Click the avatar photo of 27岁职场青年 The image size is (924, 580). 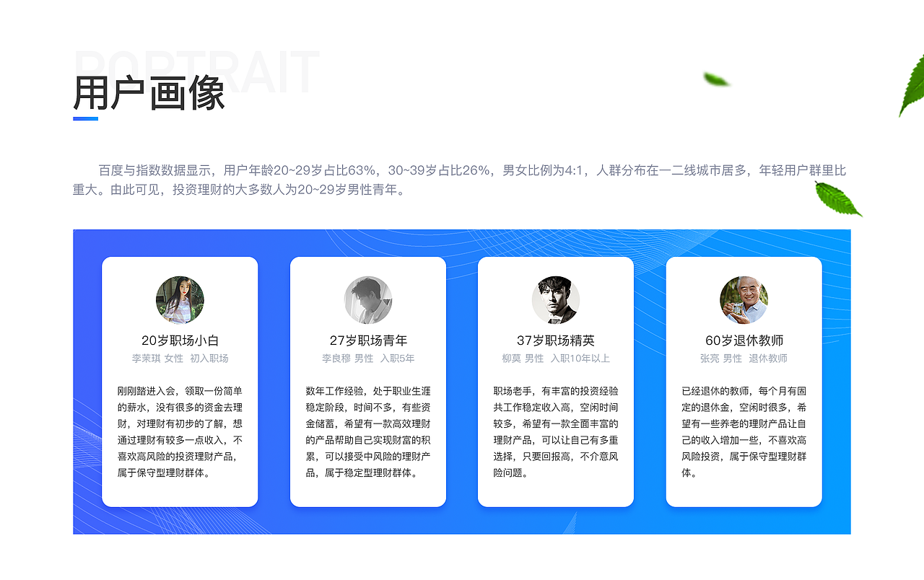click(368, 299)
